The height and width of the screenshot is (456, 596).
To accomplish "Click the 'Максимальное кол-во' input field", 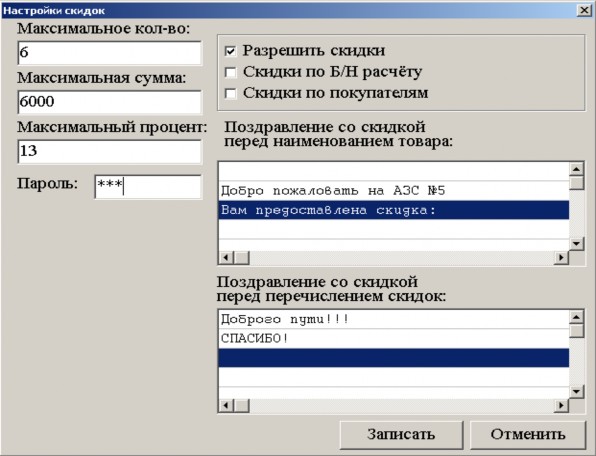I will coord(109,53).
